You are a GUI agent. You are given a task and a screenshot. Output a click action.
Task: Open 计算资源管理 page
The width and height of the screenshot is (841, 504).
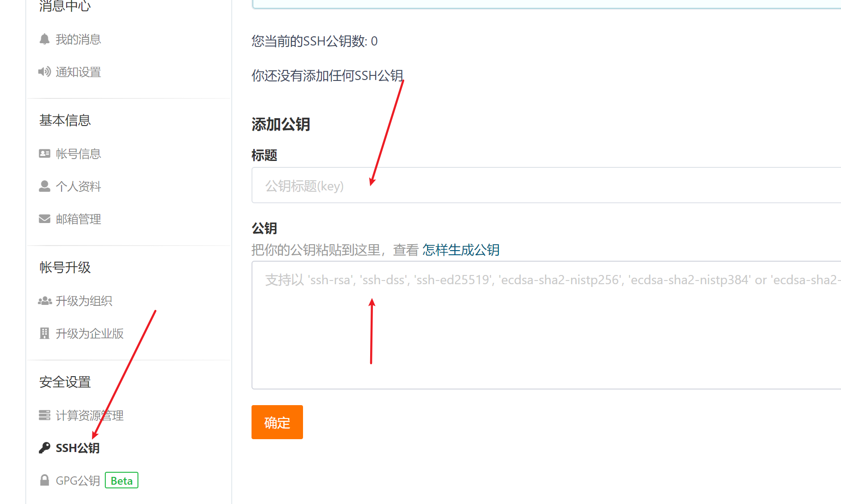90,416
